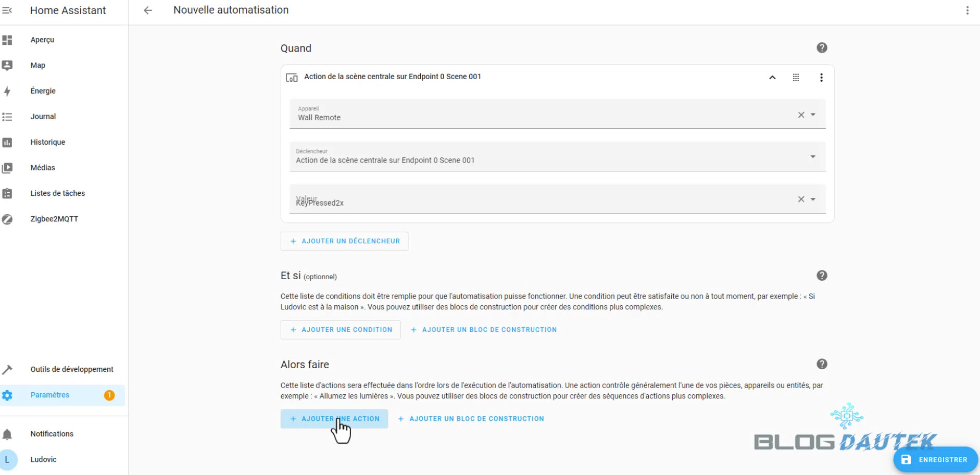Click Ajouter une action button
The height and width of the screenshot is (475, 980).
tap(334, 419)
